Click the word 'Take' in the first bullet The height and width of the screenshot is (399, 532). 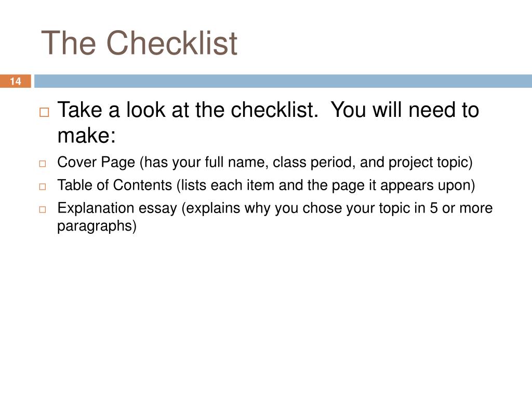pos(80,110)
